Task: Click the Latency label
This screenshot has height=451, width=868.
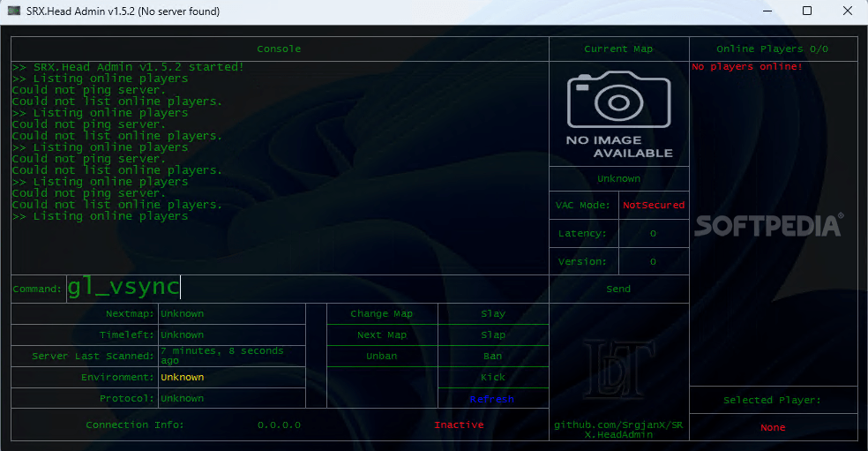Action: 582,233
